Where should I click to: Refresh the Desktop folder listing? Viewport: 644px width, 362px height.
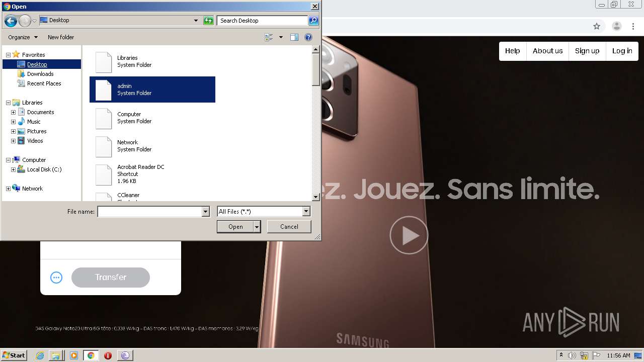click(x=208, y=21)
